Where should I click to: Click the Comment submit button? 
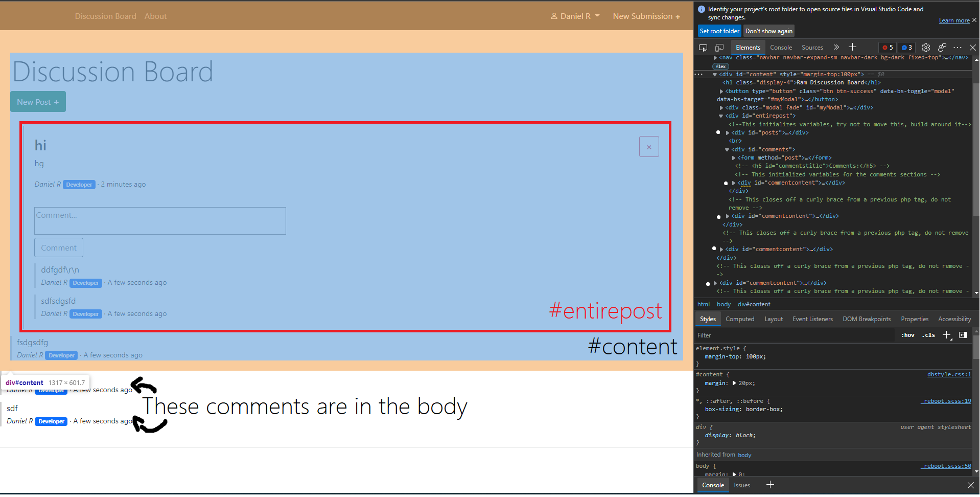[x=59, y=247]
